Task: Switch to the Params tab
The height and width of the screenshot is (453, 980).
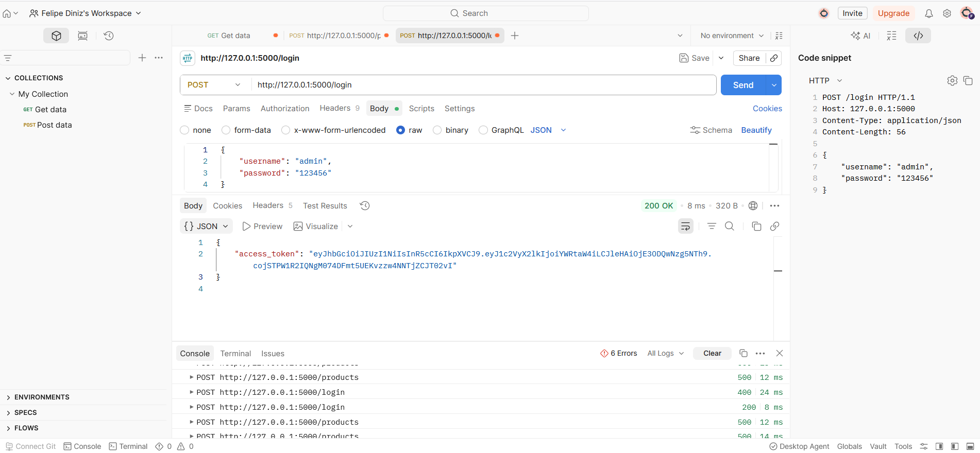Action: pyautogui.click(x=236, y=109)
